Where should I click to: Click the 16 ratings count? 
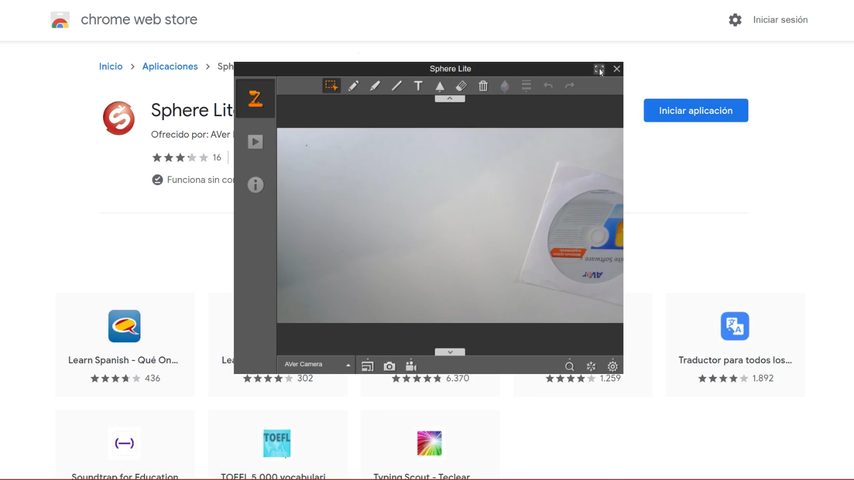click(217, 157)
